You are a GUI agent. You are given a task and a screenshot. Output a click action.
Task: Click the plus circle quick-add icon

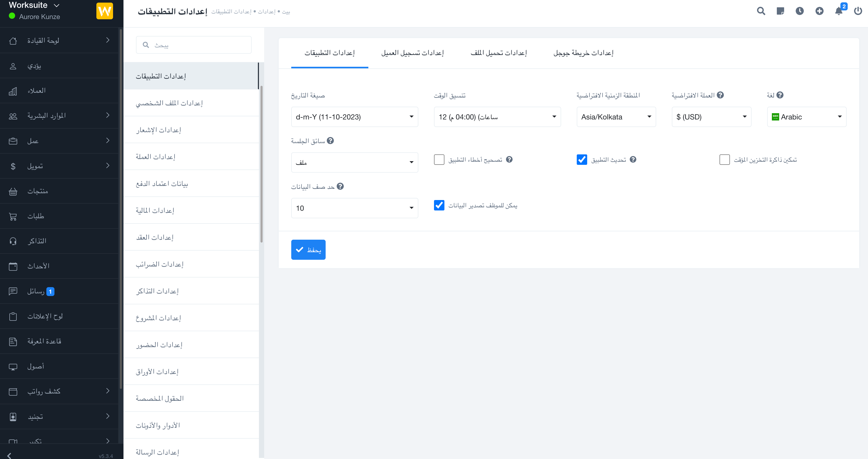[x=819, y=11]
